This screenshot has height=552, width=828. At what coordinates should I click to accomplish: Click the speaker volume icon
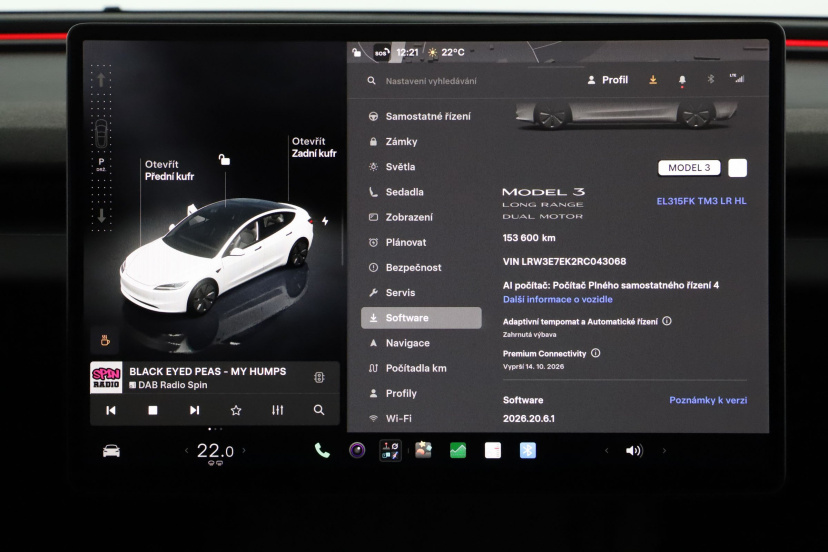point(634,451)
